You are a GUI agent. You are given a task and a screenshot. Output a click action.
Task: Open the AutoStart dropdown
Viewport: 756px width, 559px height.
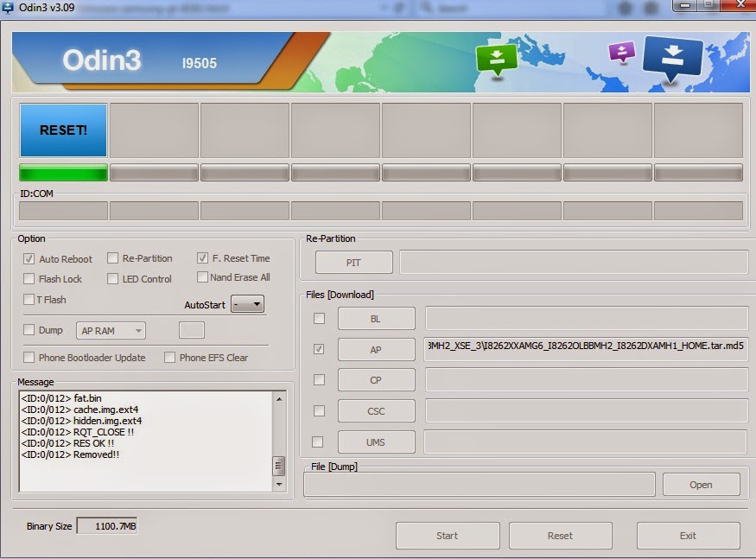click(x=247, y=304)
